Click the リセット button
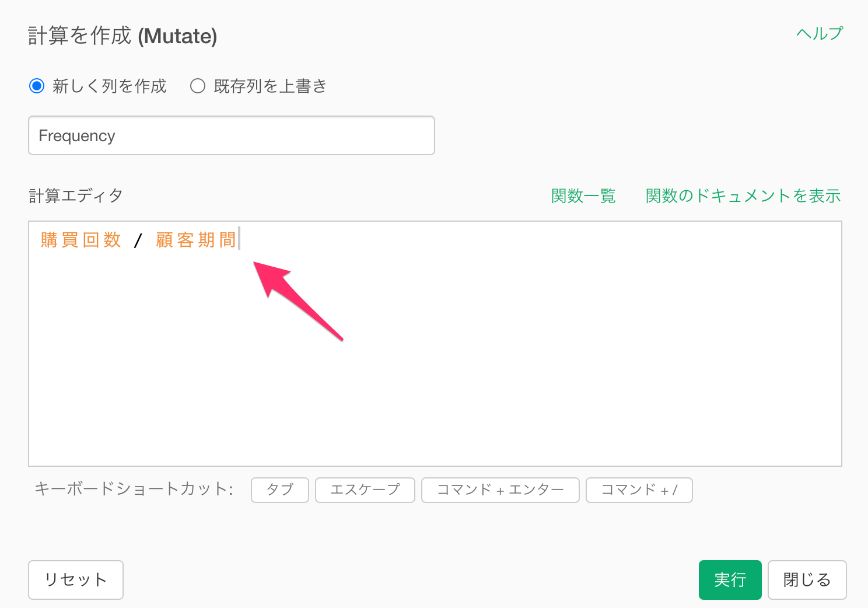 [76, 580]
